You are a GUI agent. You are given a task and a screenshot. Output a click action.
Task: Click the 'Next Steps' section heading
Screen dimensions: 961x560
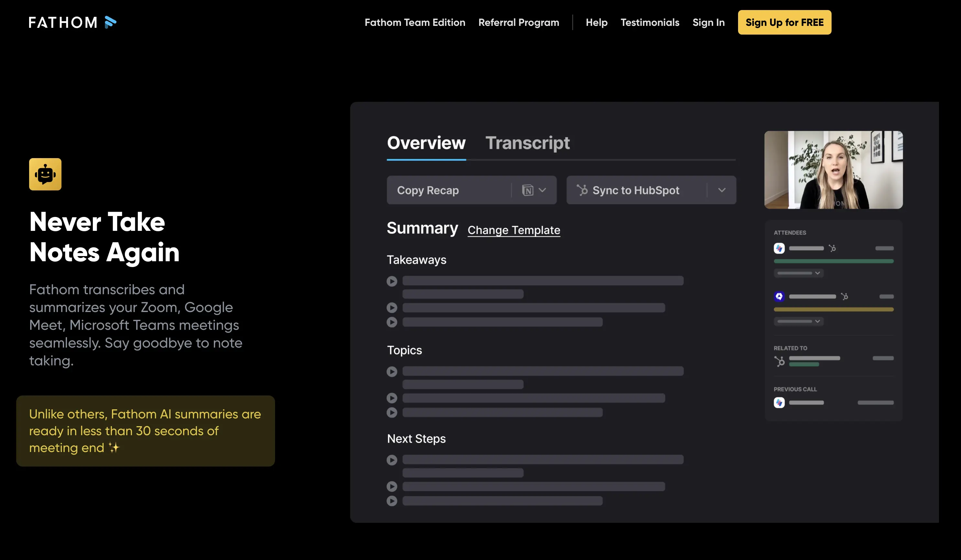point(416,438)
